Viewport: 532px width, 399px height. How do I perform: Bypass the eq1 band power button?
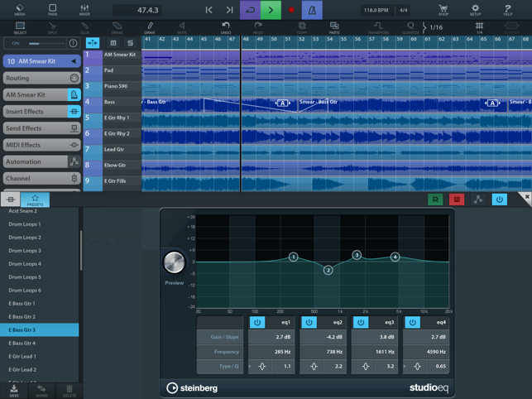click(x=257, y=322)
